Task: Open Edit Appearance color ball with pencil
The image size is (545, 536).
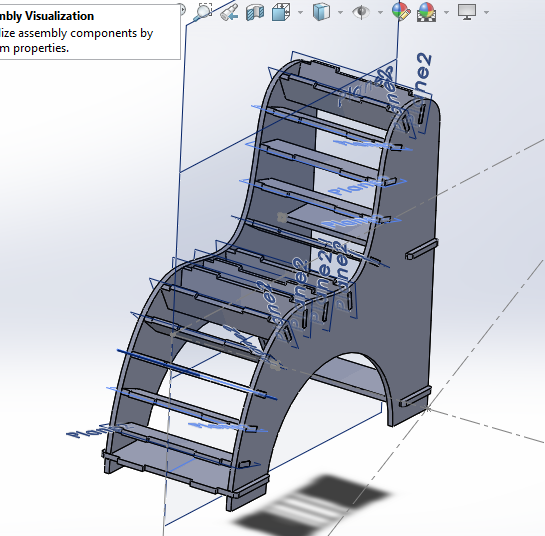Action: (401, 11)
